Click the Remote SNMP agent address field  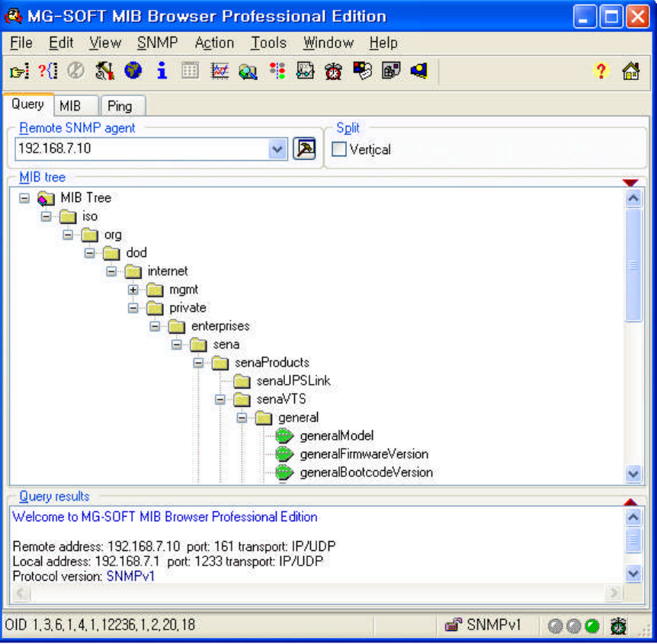(142, 149)
